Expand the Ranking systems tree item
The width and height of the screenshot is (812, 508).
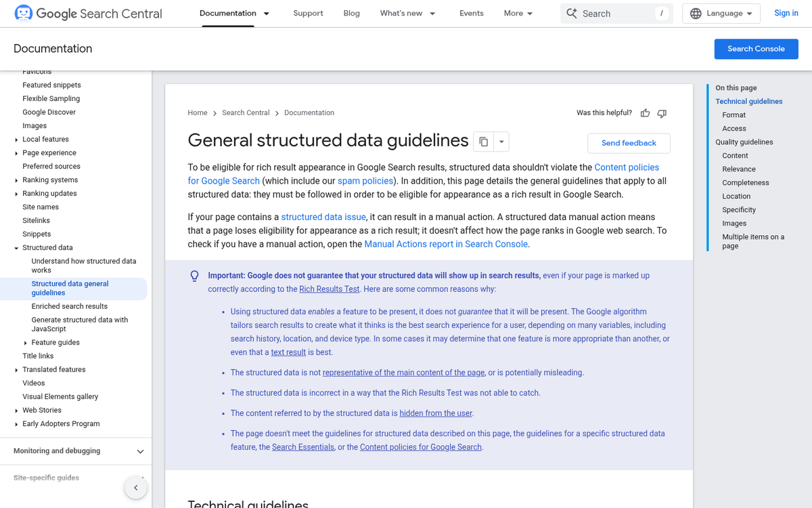point(17,180)
